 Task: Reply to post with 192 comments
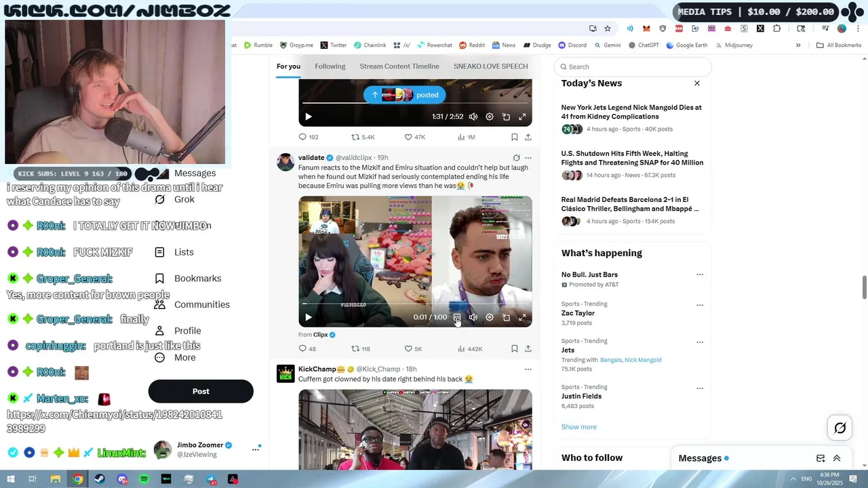click(x=309, y=137)
